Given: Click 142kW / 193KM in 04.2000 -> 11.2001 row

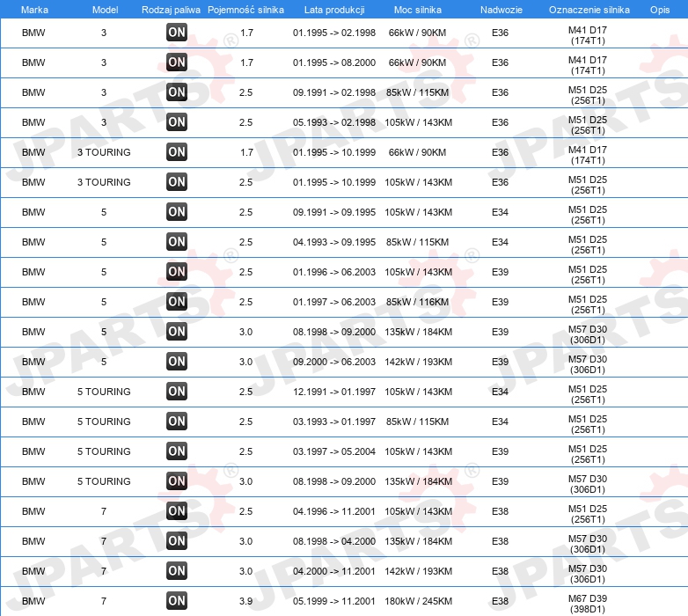Looking at the screenshot, I should [418, 571].
